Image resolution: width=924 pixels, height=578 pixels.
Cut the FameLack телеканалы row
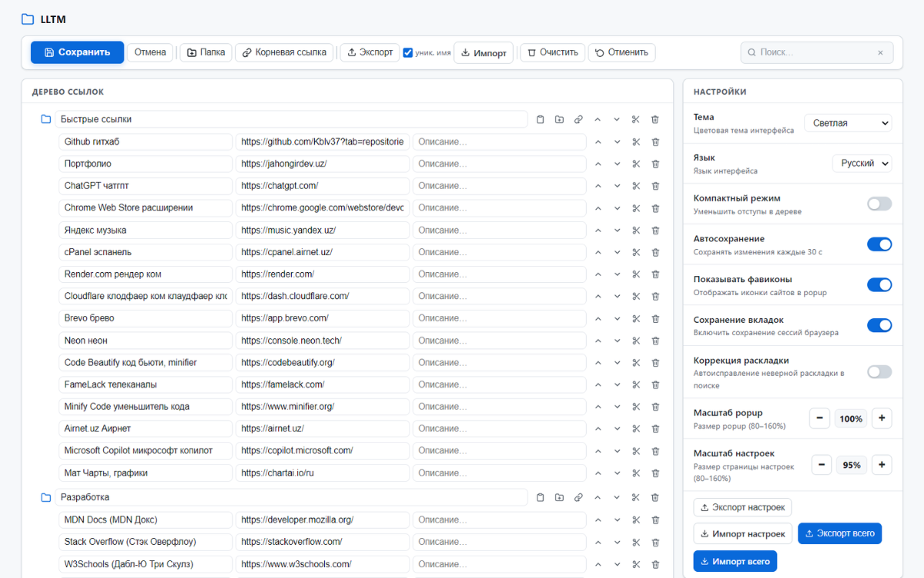click(636, 385)
